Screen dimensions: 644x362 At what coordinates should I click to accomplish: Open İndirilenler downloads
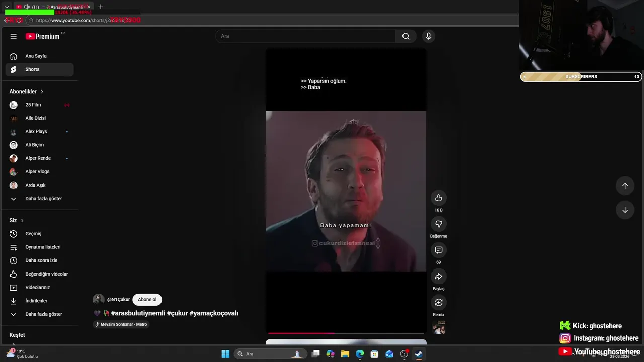pos(40,301)
